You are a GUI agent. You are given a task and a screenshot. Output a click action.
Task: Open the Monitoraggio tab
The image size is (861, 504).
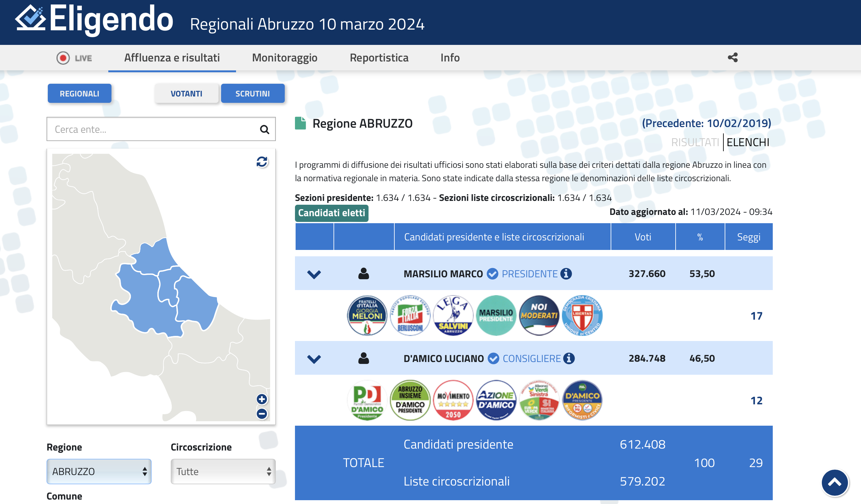(x=284, y=58)
